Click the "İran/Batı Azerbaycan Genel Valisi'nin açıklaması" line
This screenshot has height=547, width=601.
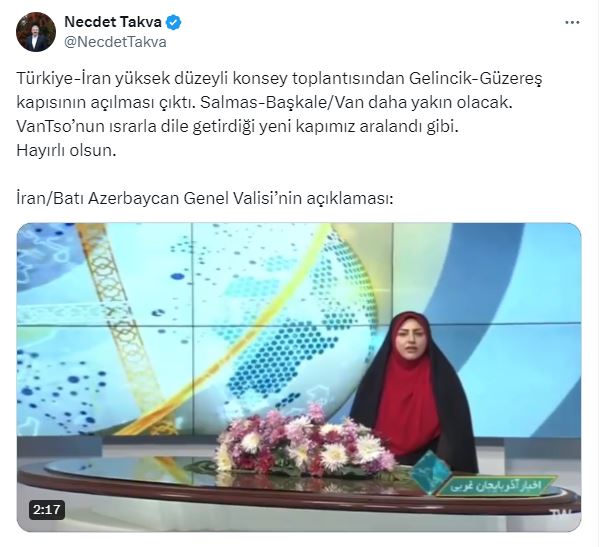(205, 199)
